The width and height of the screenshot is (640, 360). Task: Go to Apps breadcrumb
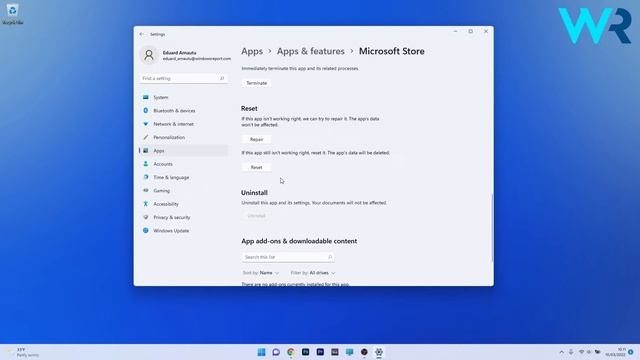point(252,51)
